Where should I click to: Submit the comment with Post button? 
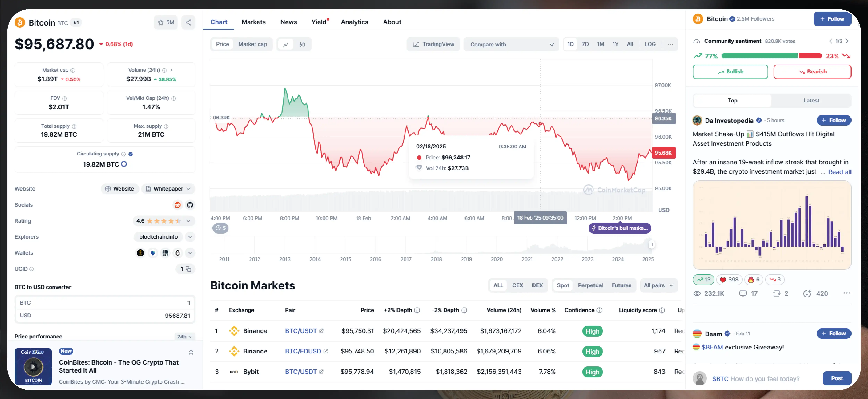point(837,379)
